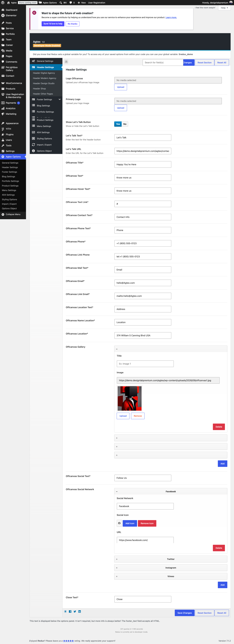Open General Settings panel tab
This screenshot has width=234, height=644.
(x=46, y=61)
